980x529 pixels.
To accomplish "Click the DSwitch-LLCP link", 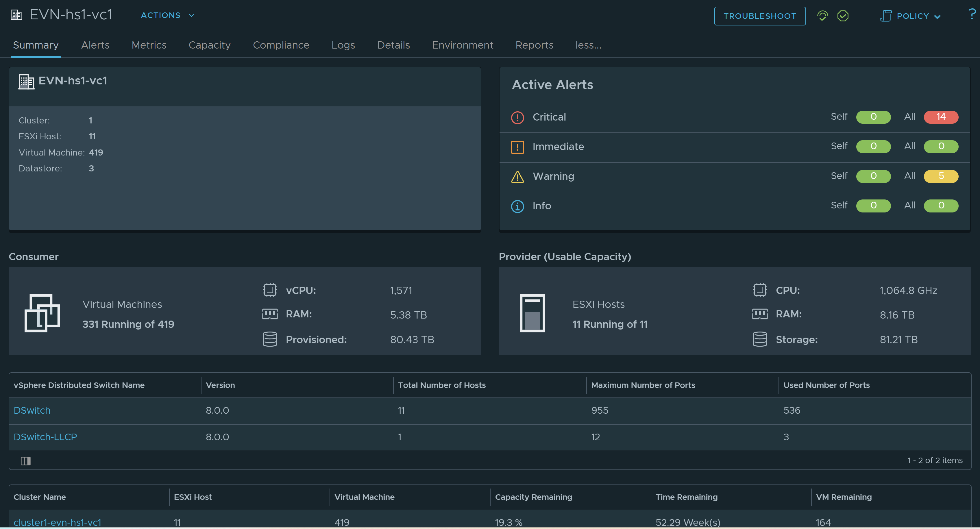I will (45, 436).
